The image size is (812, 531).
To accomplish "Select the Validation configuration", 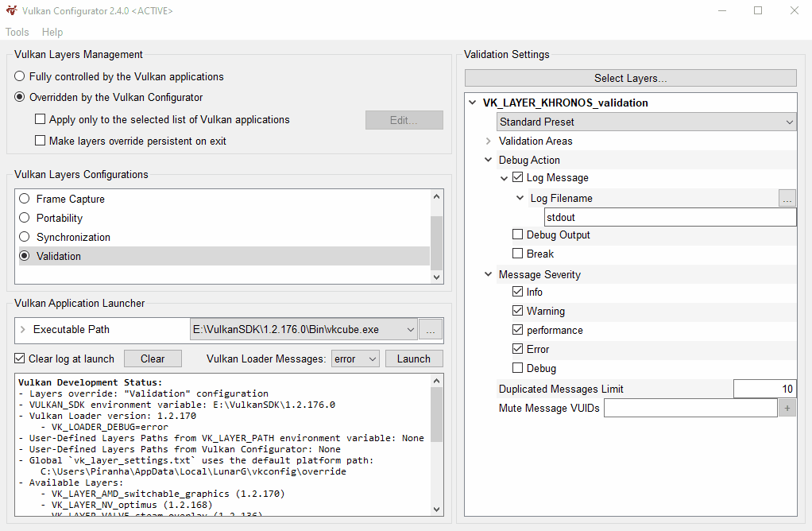I will click(x=25, y=256).
